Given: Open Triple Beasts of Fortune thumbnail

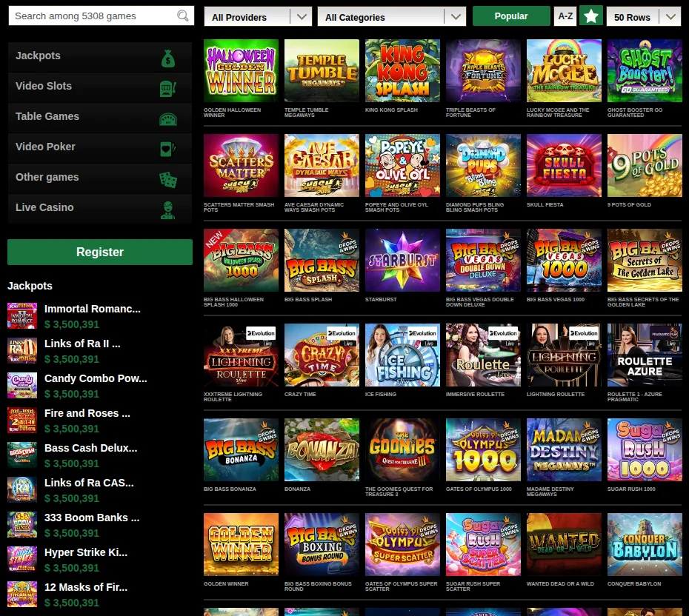Looking at the screenshot, I should pyautogui.click(x=483, y=70).
